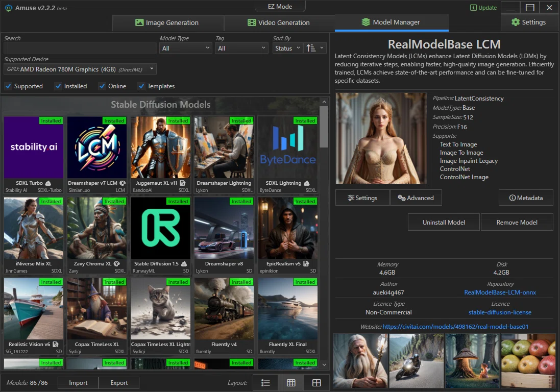Click the Realistic Vision v6 document icon
This screenshot has height=392, width=560.
(55, 345)
